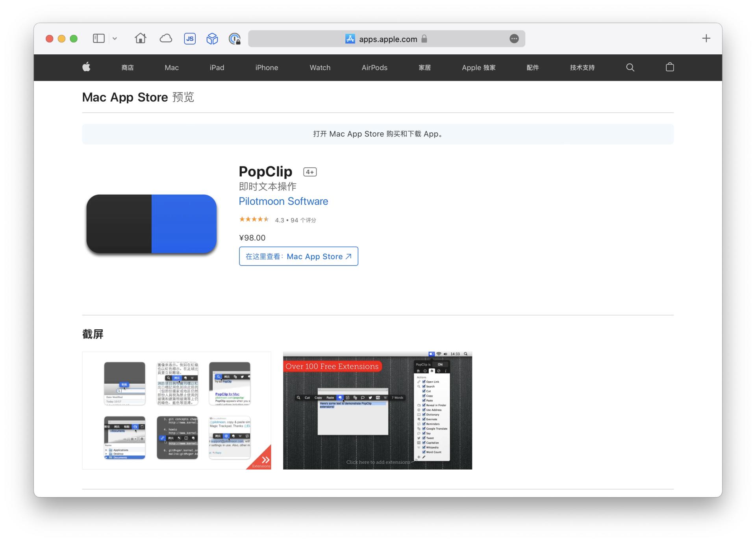Click the home icon in Safari toolbar
The width and height of the screenshot is (756, 542).
click(x=140, y=38)
